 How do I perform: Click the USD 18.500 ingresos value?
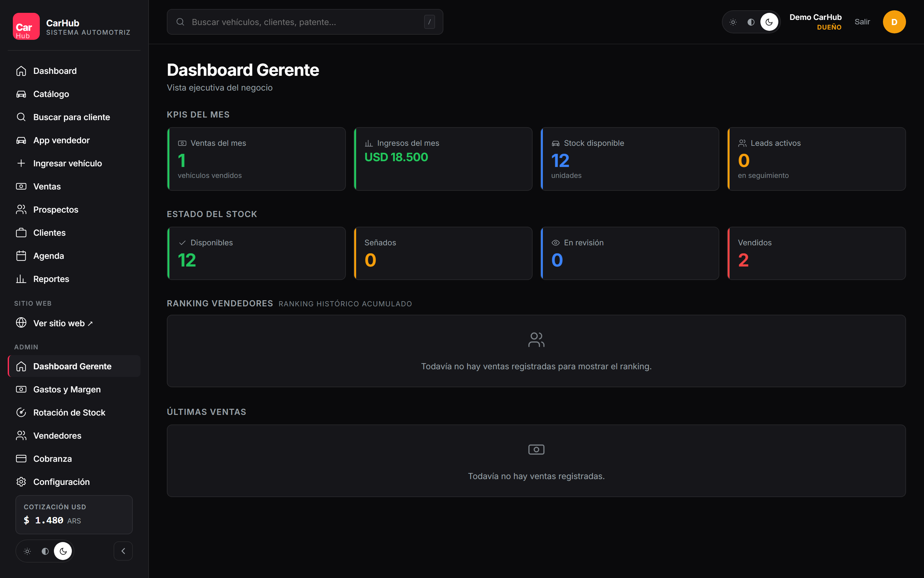pyautogui.click(x=396, y=157)
